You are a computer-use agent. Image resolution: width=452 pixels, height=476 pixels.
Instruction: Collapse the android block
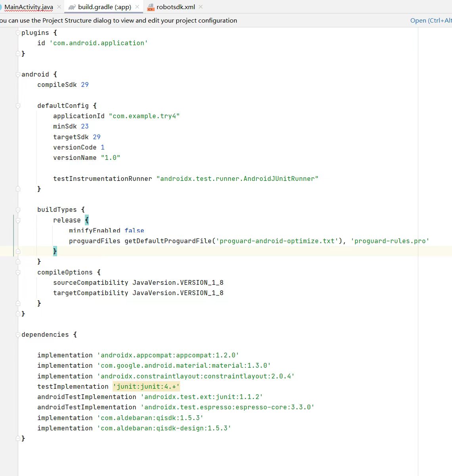18,75
